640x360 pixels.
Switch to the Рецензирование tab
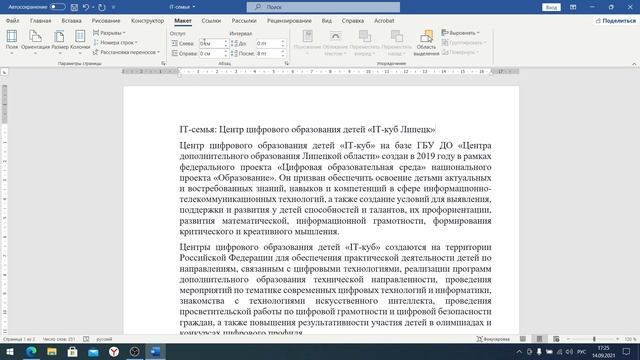tap(289, 20)
